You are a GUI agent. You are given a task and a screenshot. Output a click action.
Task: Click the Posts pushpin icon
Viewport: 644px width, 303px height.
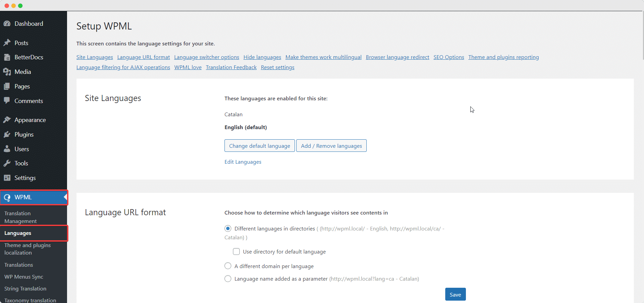[x=7, y=43]
